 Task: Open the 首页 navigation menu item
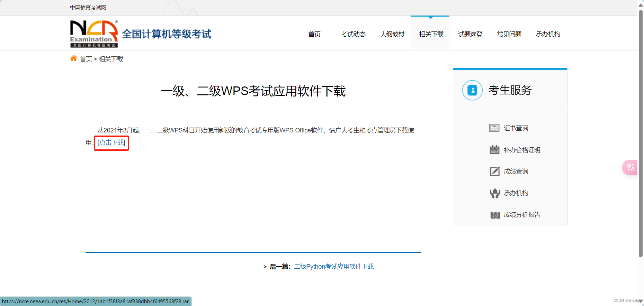[x=314, y=34]
